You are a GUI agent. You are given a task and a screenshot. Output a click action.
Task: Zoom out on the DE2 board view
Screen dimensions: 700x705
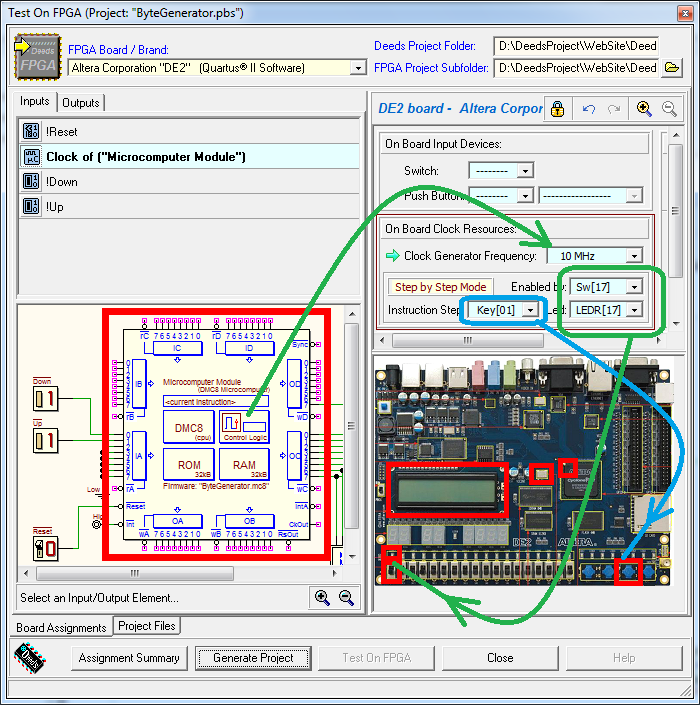pos(669,109)
